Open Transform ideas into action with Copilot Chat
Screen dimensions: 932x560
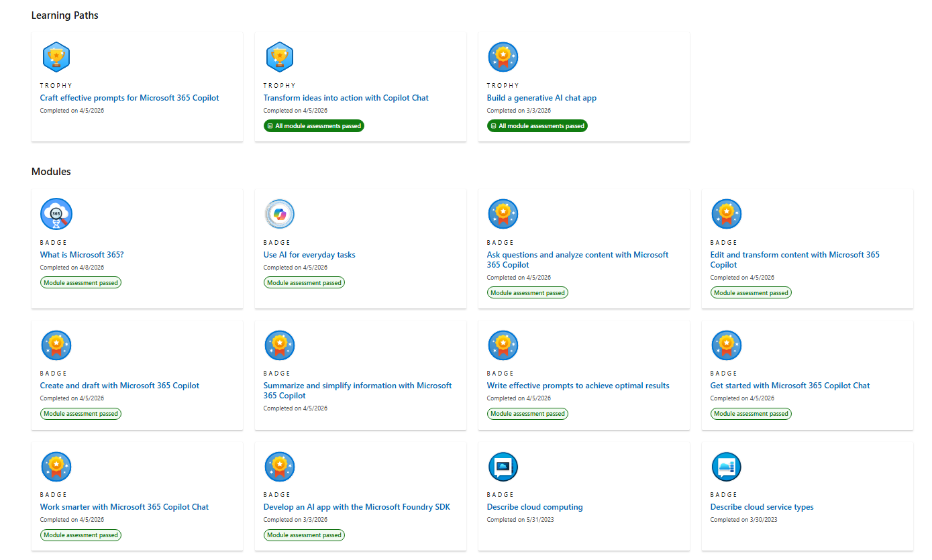(346, 98)
